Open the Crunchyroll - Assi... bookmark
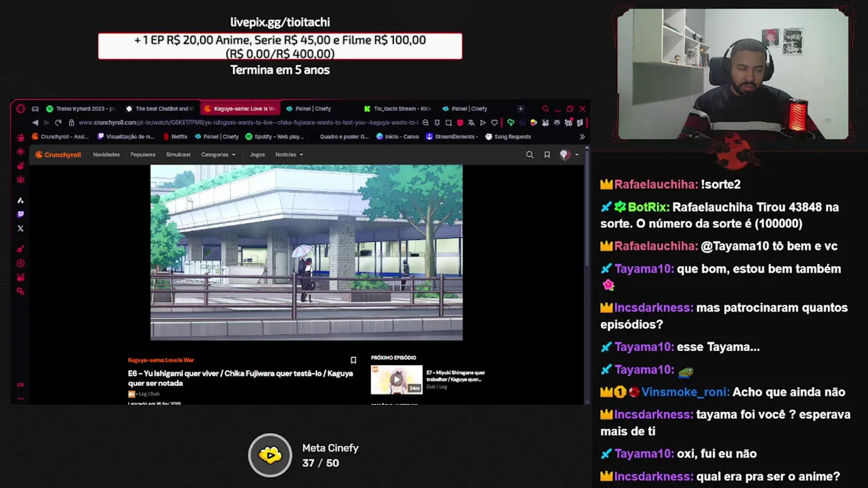The height and width of the screenshot is (488, 868). tap(60, 137)
